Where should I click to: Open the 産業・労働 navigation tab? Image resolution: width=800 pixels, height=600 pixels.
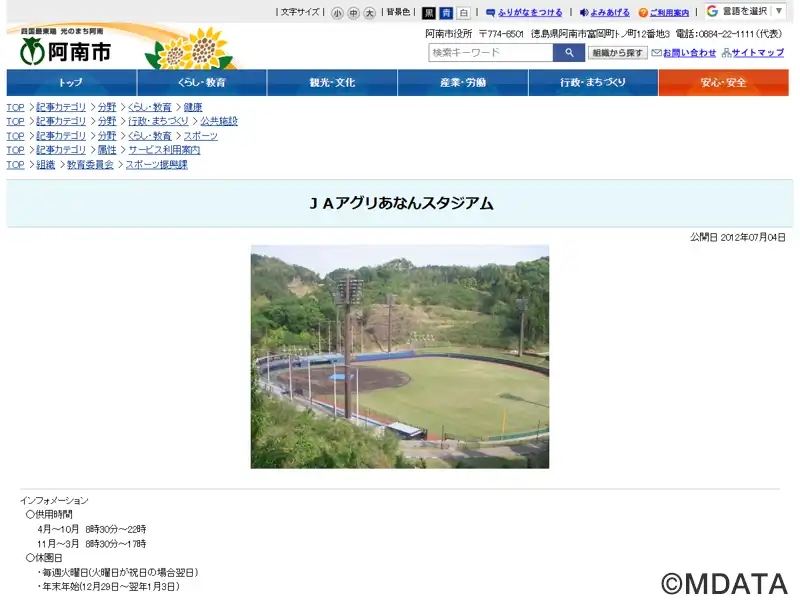[463, 83]
